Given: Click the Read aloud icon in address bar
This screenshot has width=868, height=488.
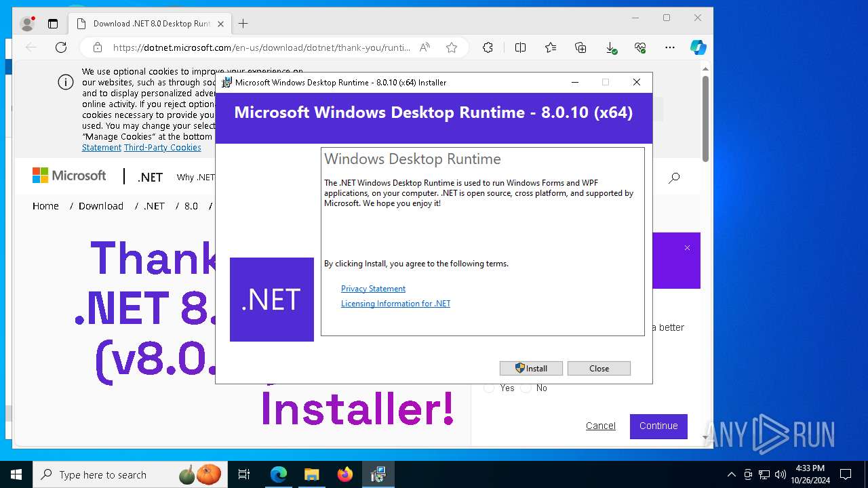Looking at the screenshot, I should pyautogui.click(x=425, y=47).
